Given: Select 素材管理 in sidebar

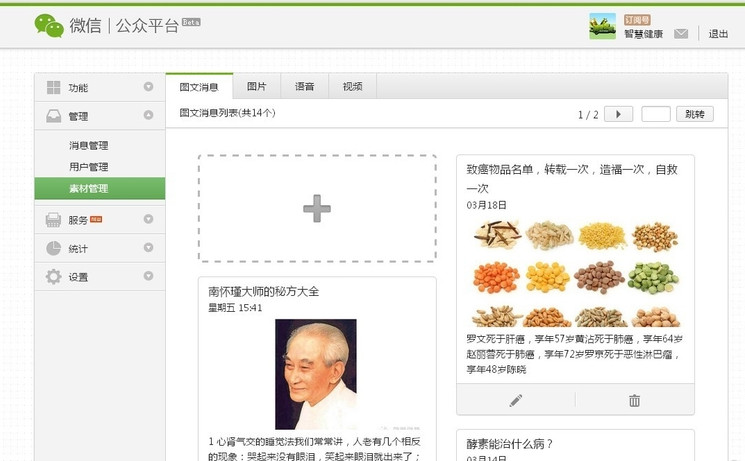Looking at the screenshot, I should click(100, 188).
